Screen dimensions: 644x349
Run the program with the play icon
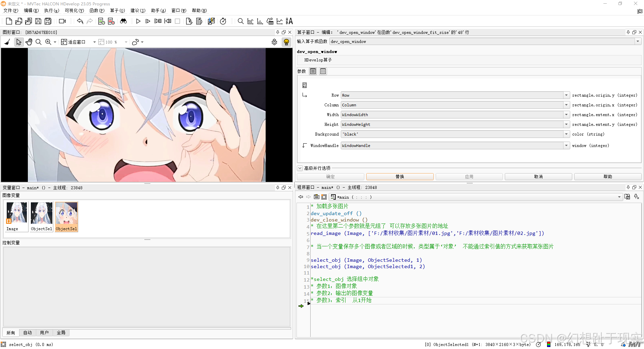[x=138, y=21]
